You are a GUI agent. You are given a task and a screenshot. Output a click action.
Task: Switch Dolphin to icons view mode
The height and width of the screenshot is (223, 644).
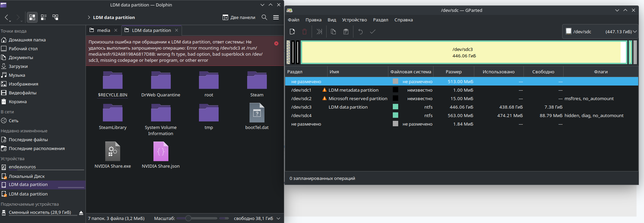32,17
